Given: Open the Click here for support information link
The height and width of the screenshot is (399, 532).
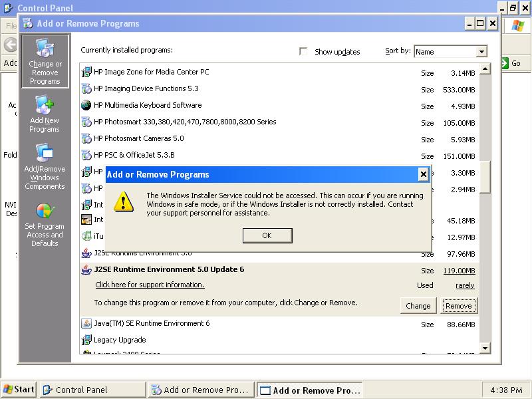Looking at the screenshot, I should (x=150, y=285).
